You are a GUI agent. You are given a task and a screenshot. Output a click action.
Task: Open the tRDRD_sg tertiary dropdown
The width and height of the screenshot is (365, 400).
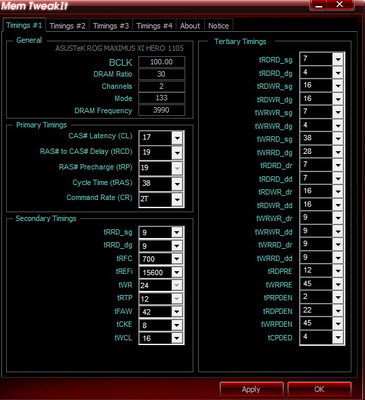pyautogui.click(x=338, y=59)
